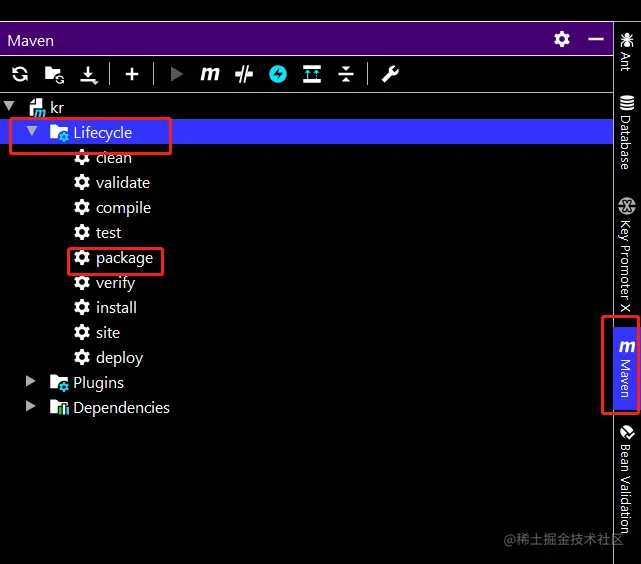Open Maven settings wrench icon
This screenshot has width=641, height=564.
point(390,74)
